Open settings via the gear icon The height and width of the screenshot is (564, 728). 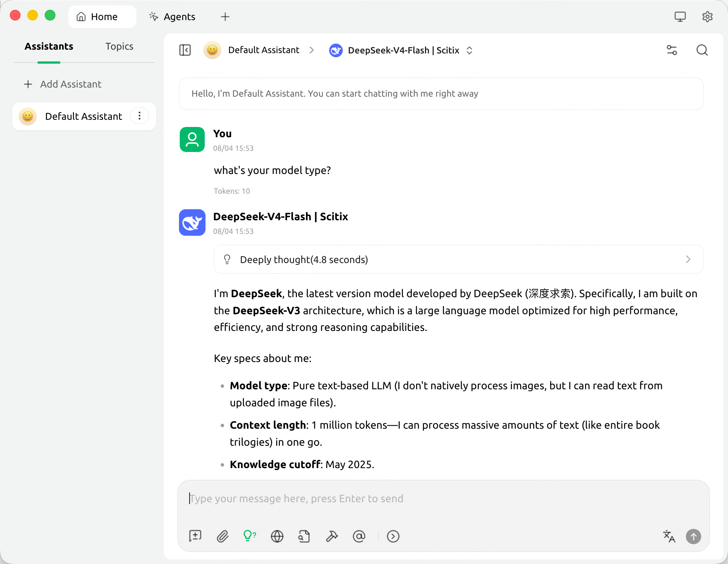708,17
